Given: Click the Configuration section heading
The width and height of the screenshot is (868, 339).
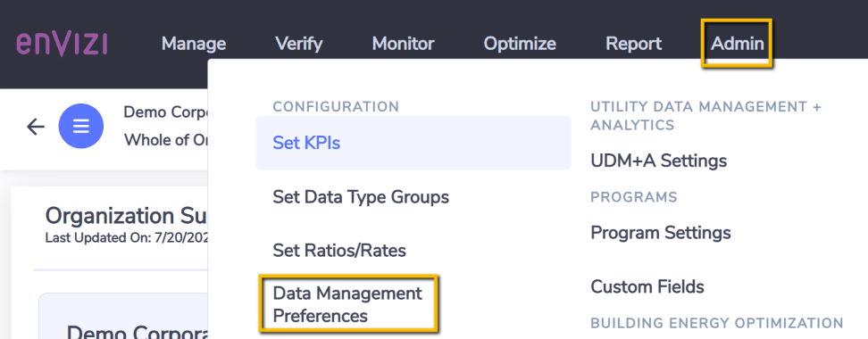Looking at the screenshot, I should point(336,107).
